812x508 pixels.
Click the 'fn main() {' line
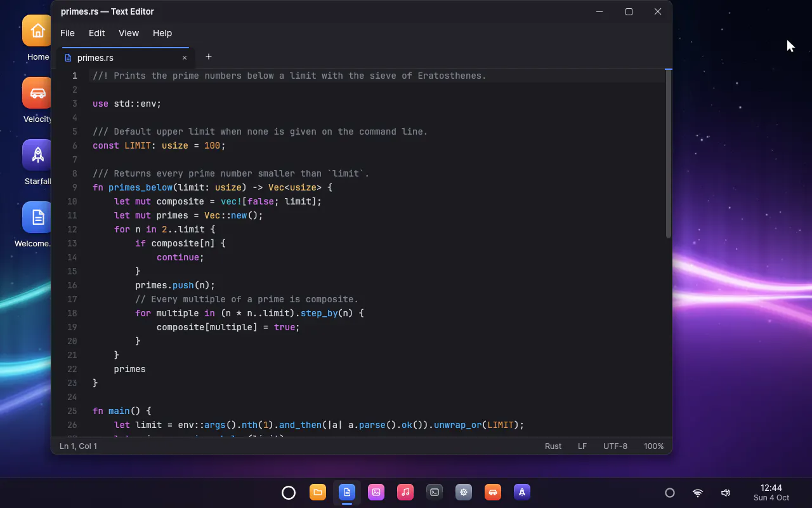pos(122,411)
